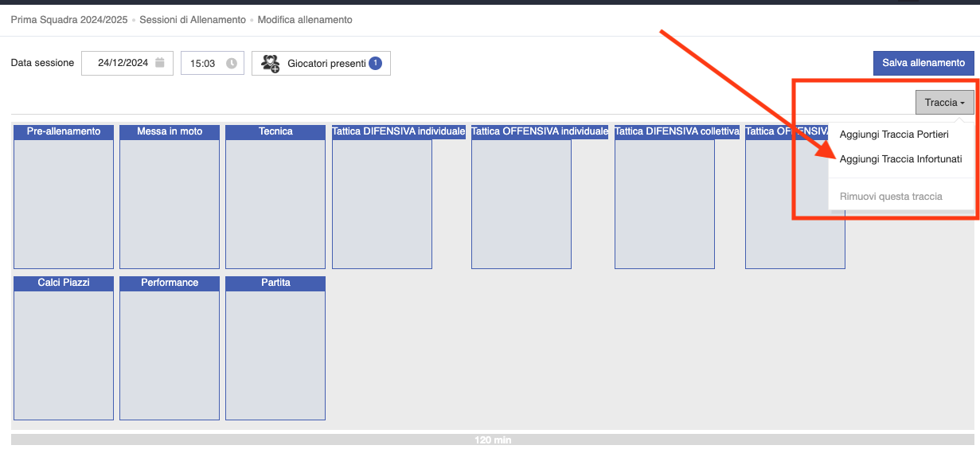Click Salva allenamento button
The width and height of the screenshot is (980, 453).
click(923, 63)
